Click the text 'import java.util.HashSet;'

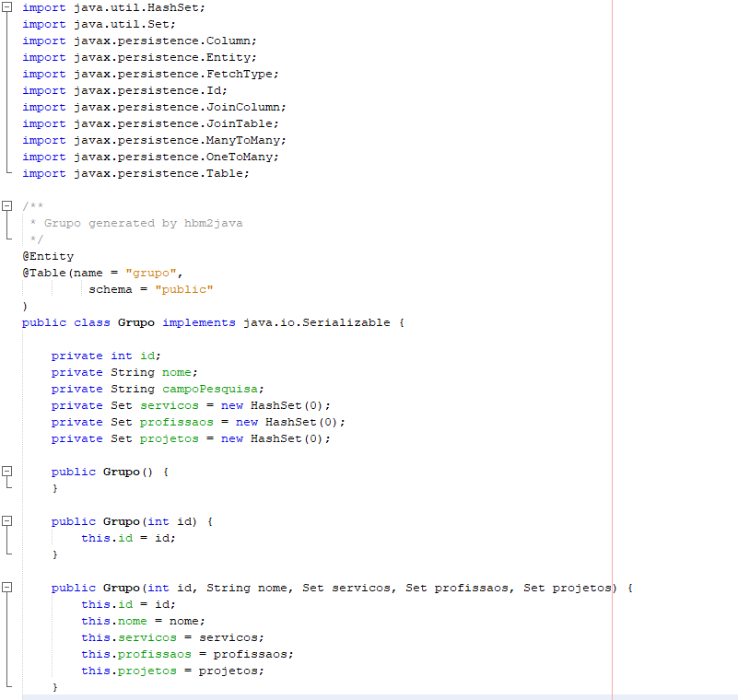click(x=113, y=7)
